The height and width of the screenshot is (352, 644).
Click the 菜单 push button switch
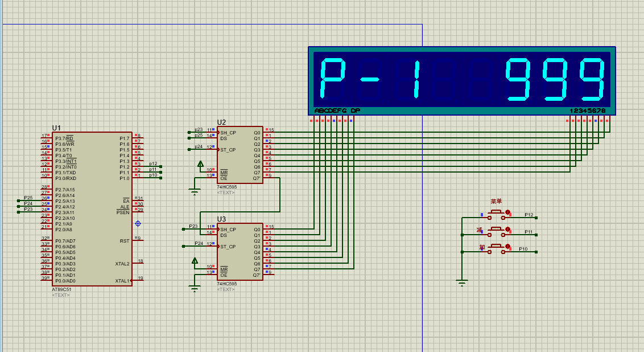(x=496, y=214)
